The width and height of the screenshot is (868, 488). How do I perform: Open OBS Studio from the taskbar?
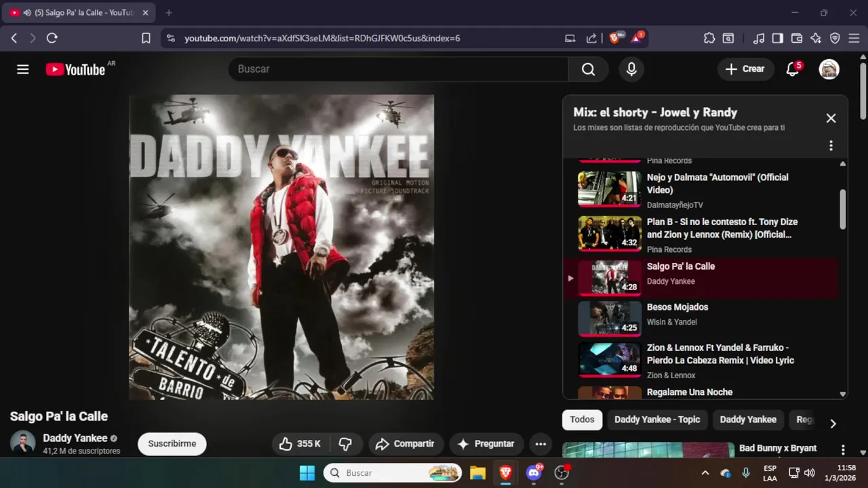pyautogui.click(x=561, y=472)
